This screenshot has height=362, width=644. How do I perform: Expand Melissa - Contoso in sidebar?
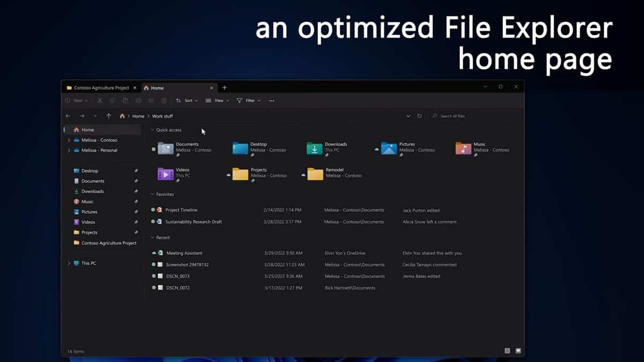[x=69, y=140]
